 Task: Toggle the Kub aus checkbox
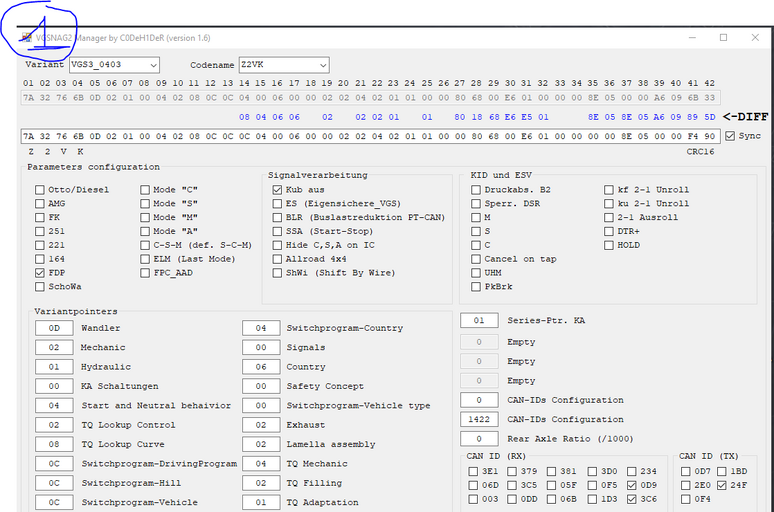[x=277, y=190]
